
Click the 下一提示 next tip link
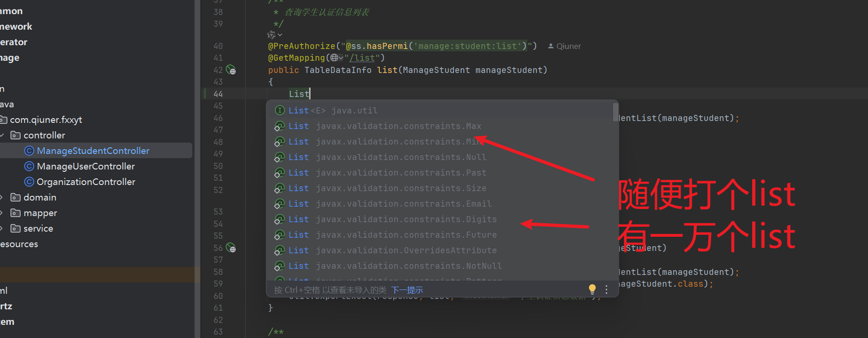coord(407,290)
